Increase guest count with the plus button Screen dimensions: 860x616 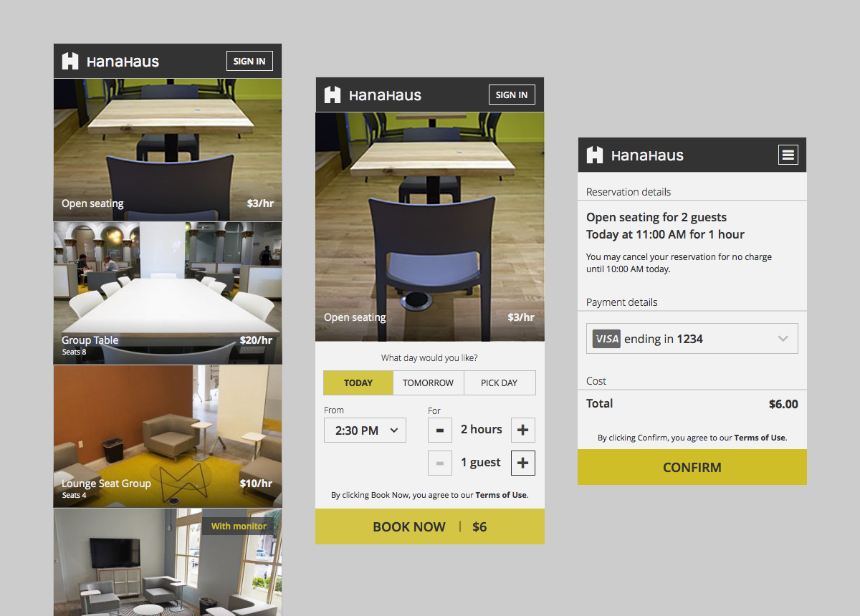point(523,463)
